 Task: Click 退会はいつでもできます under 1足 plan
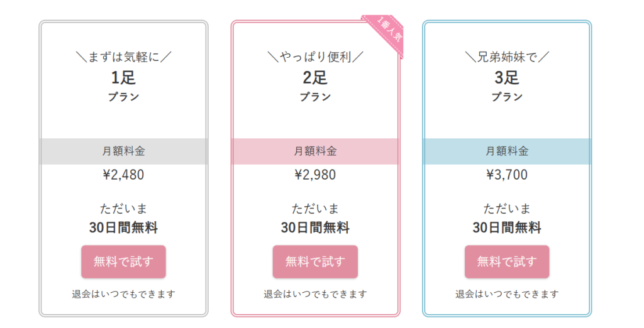123,294
